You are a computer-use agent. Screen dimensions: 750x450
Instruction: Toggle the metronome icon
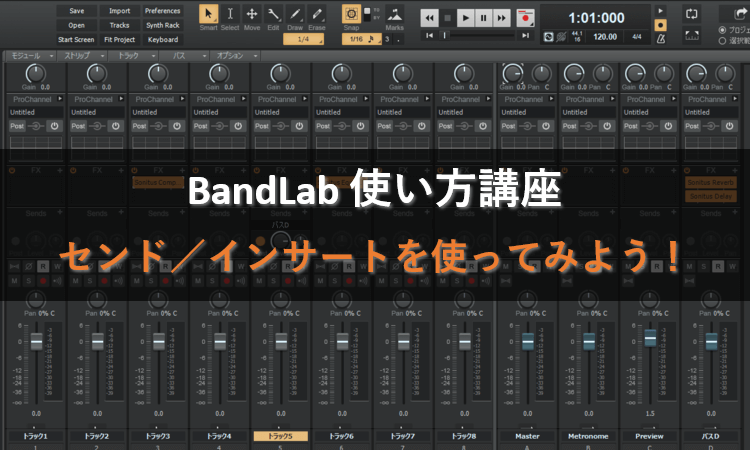(661, 38)
